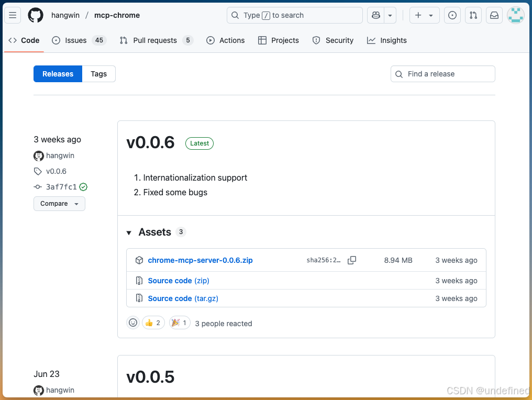Collapse the Assets section triangle
Screen dimensions: 532x400
click(x=129, y=233)
